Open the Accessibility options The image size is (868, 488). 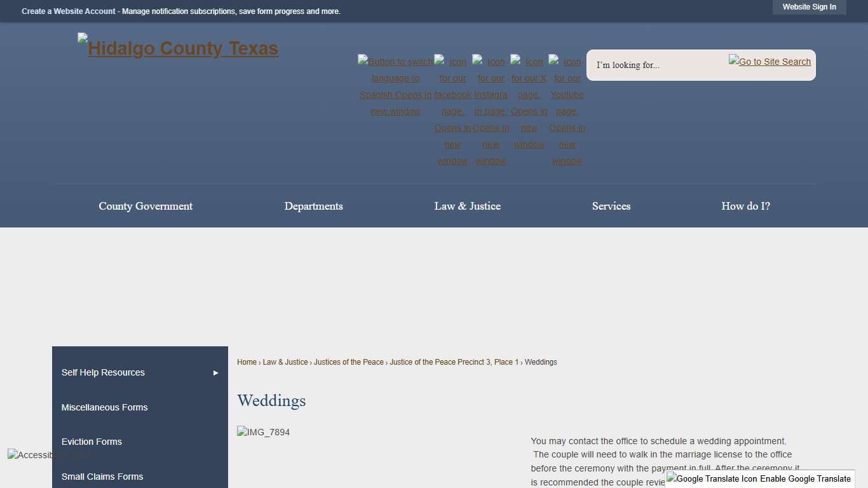[49, 455]
